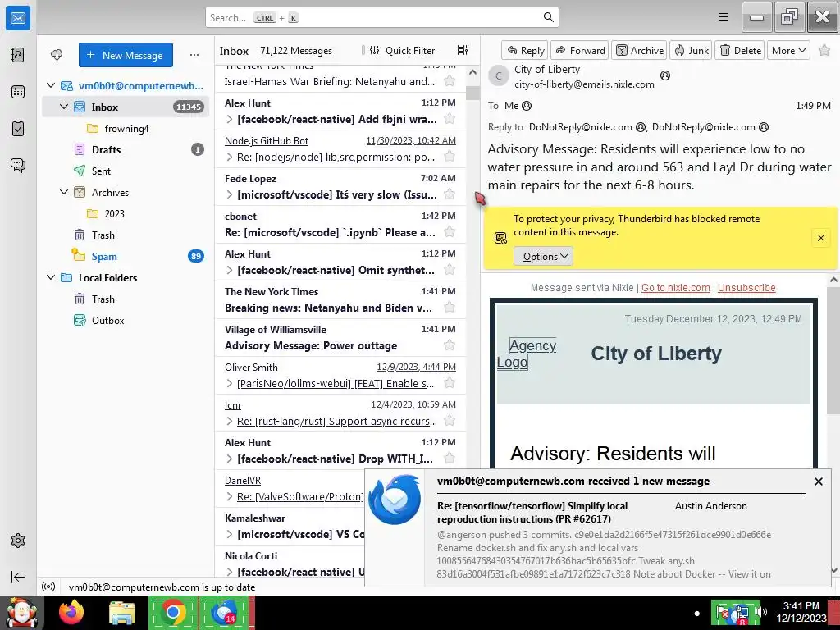Open File Explorer from the taskbar
The image size is (840, 630).
(122, 612)
